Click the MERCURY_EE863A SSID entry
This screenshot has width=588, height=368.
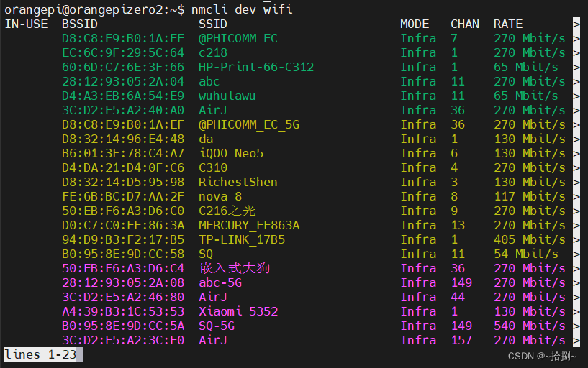coord(249,226)
